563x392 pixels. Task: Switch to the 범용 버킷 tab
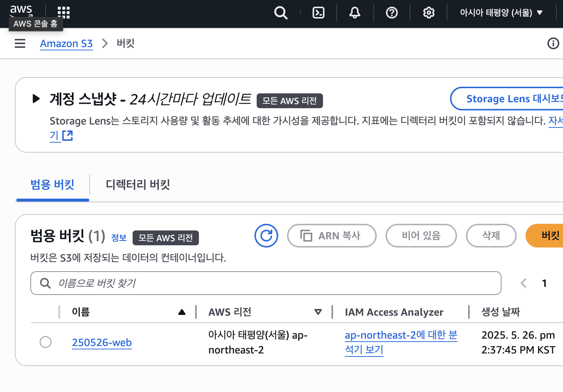click(52, 184)
